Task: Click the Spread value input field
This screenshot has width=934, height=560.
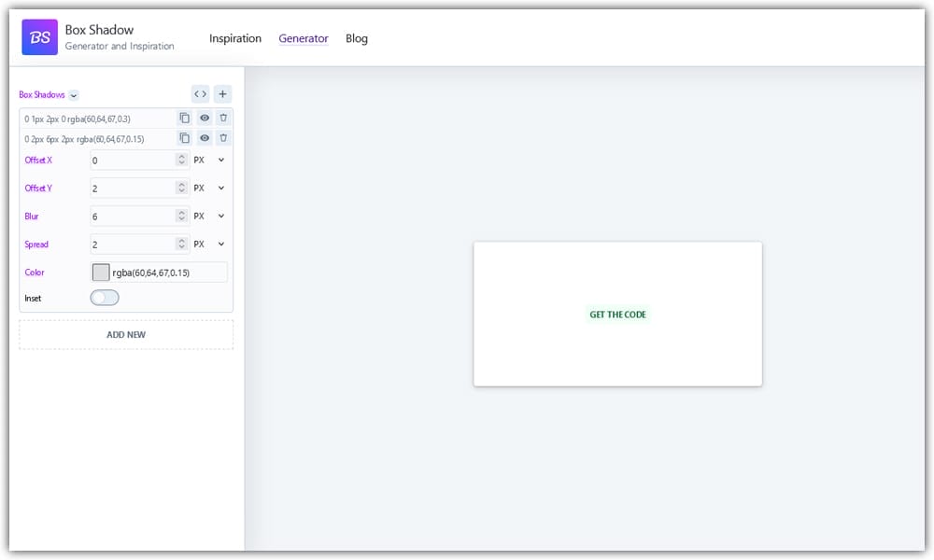Action: pos(132,245)
